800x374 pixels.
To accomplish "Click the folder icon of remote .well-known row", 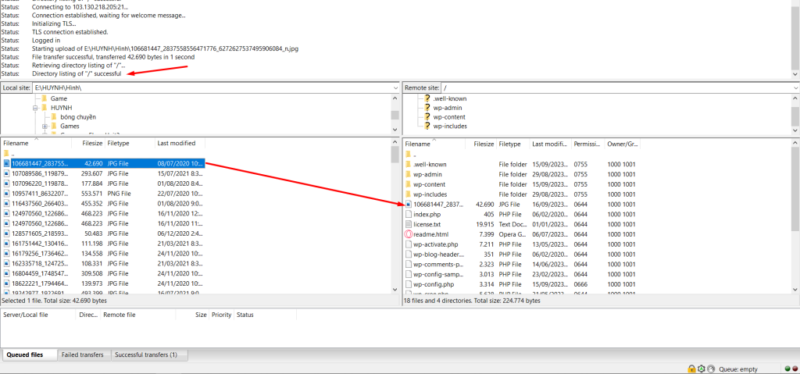I will tap(408, 164).
